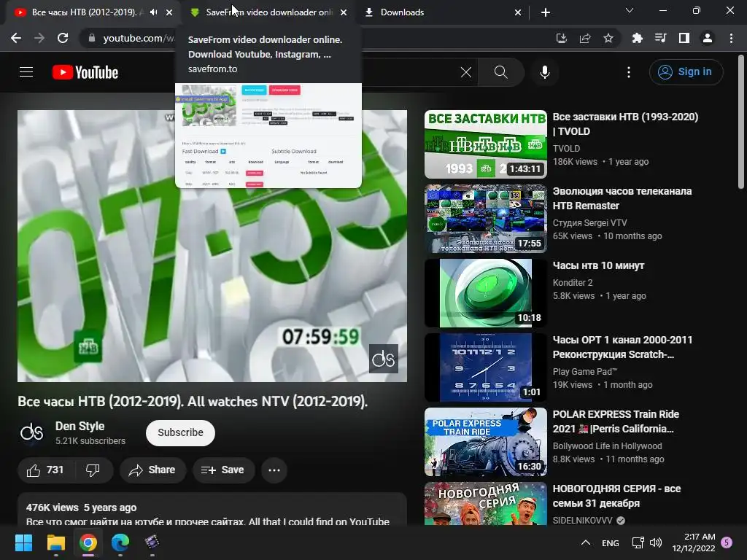Click the Konditer 2 channel name
Viewport: 747px width, 560px height.
coord(573,283)
